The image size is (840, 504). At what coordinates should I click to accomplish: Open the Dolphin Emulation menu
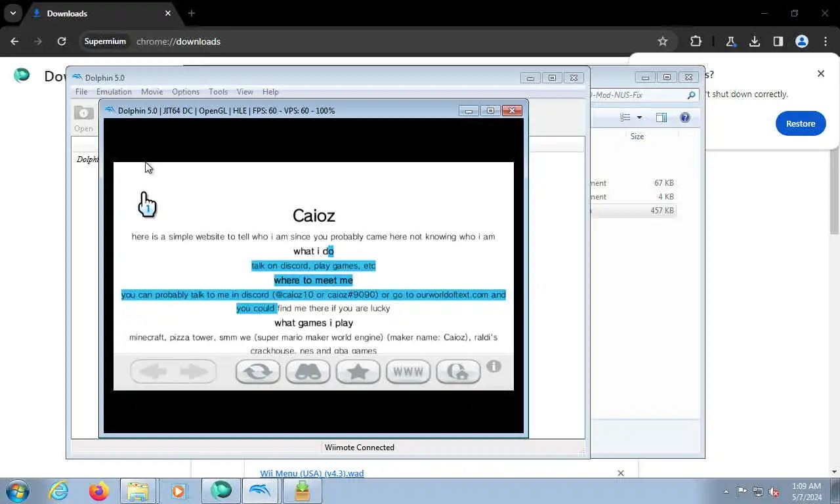tap(114, 92)
